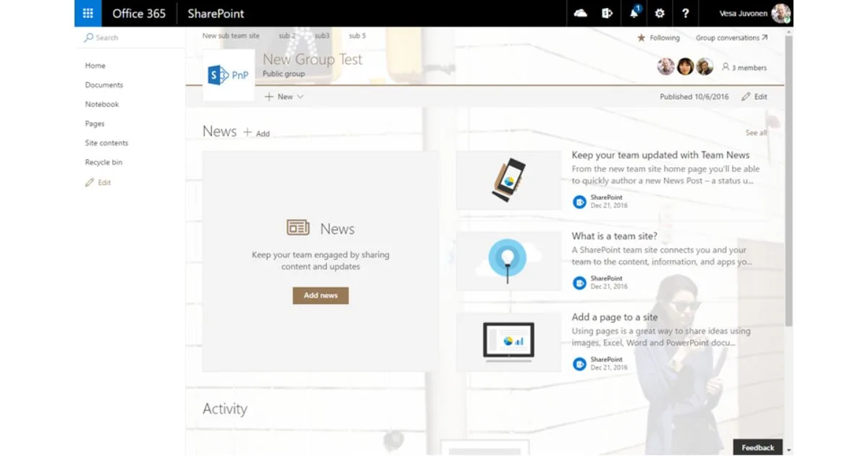Click the Public group label

tap(284, 74)
